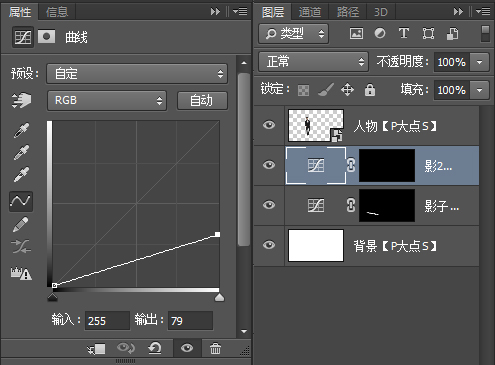Screen dimensions: 495x365
Task: Select the 人物 layer thumbnail
Action: [316, 125]
